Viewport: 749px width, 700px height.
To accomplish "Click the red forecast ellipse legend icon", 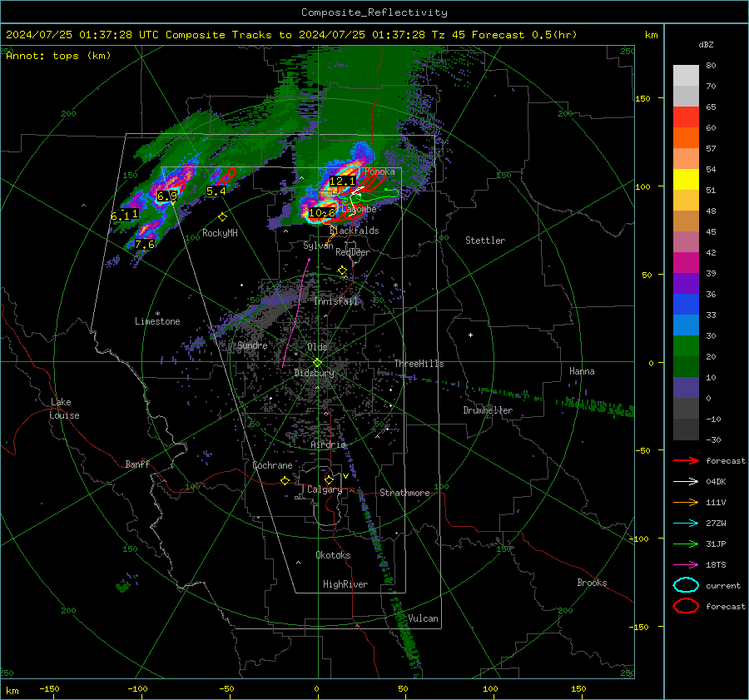I will click(x=686, y=606).
